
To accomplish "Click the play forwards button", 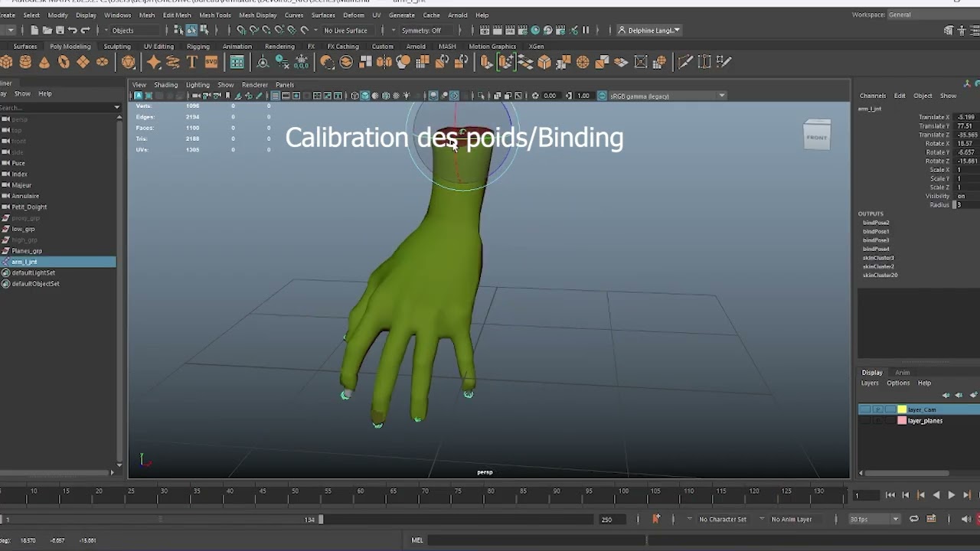I will pyautogui.click(x=951, y=495).
